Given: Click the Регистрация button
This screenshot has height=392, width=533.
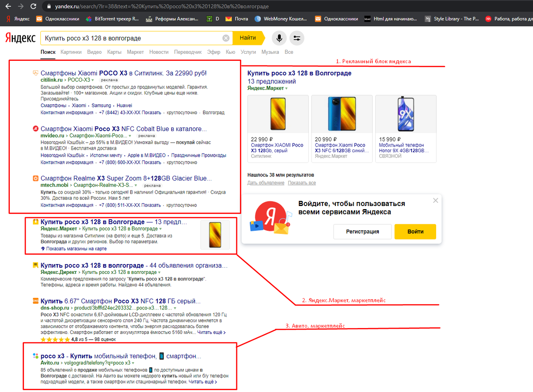Looking at the screenshot, I should 362,231.
